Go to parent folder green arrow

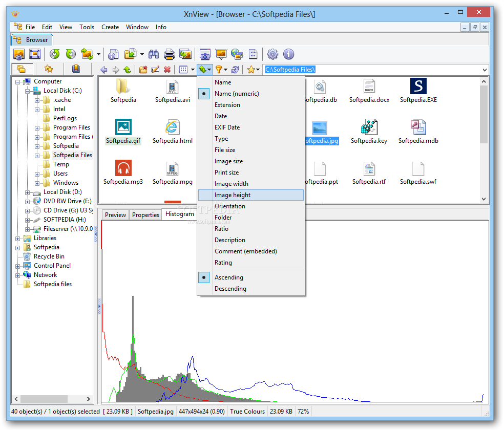point(128,70)
